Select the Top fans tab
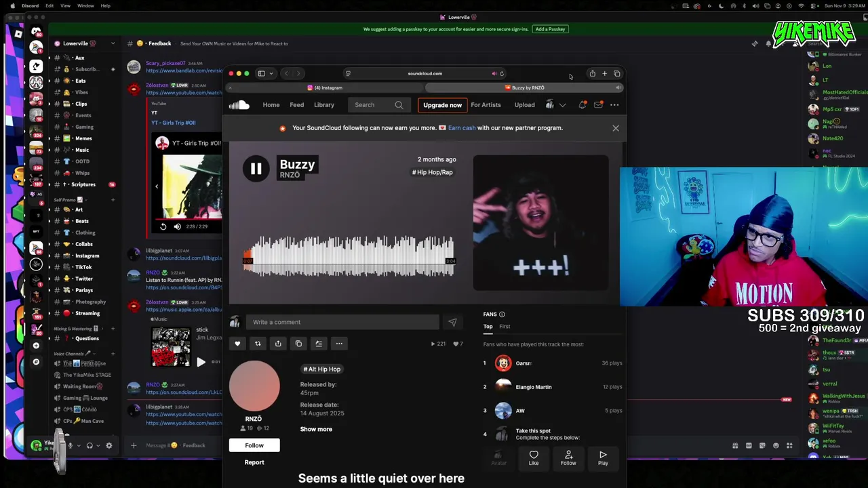Viewport: 868px width, 488px height. (x=488, y=327)
